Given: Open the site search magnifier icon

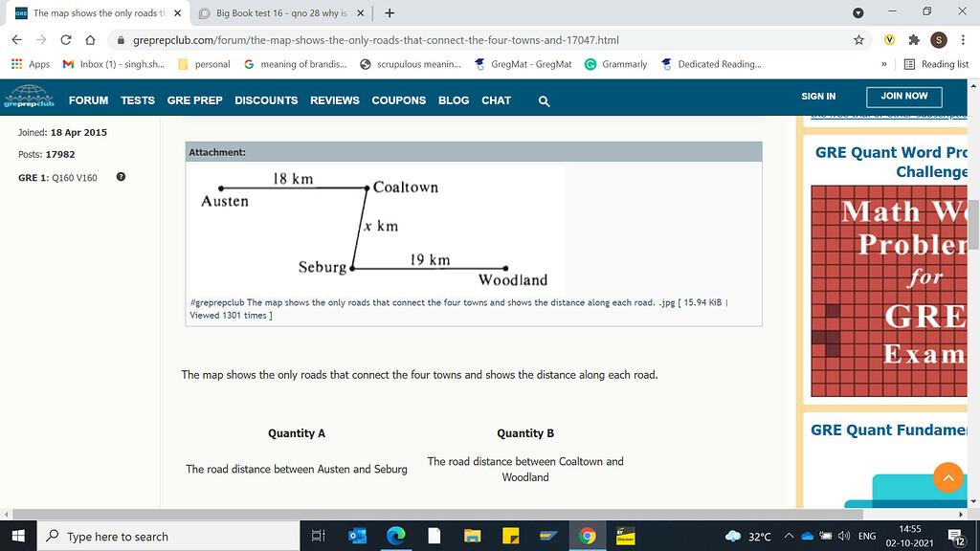Looking at the screenshot, I should (544, 101).
